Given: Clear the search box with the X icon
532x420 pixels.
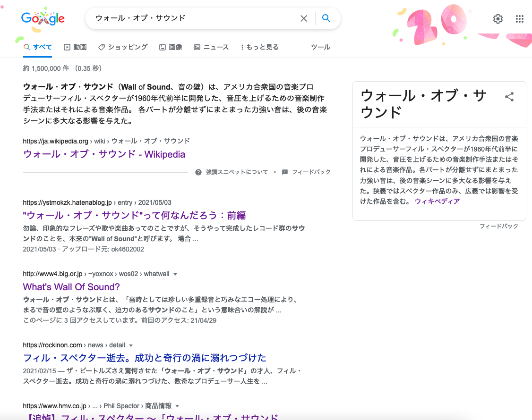Looking at the screenshot, I should 304,18.
